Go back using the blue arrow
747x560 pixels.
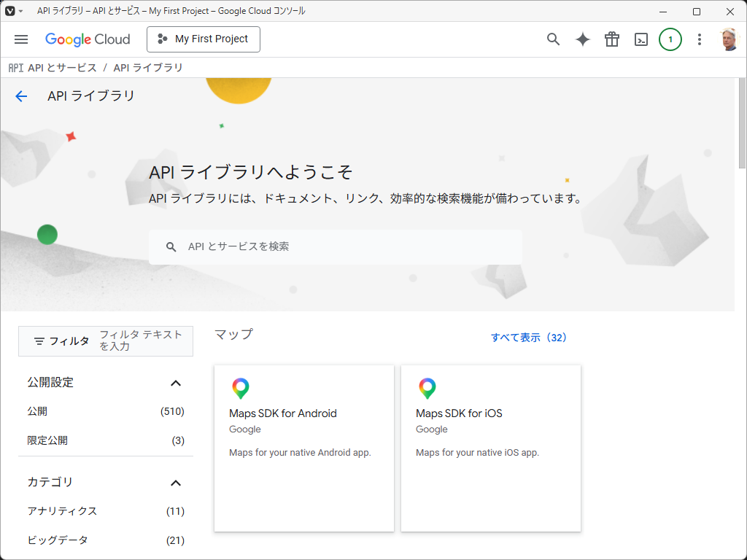coord(21,96)
